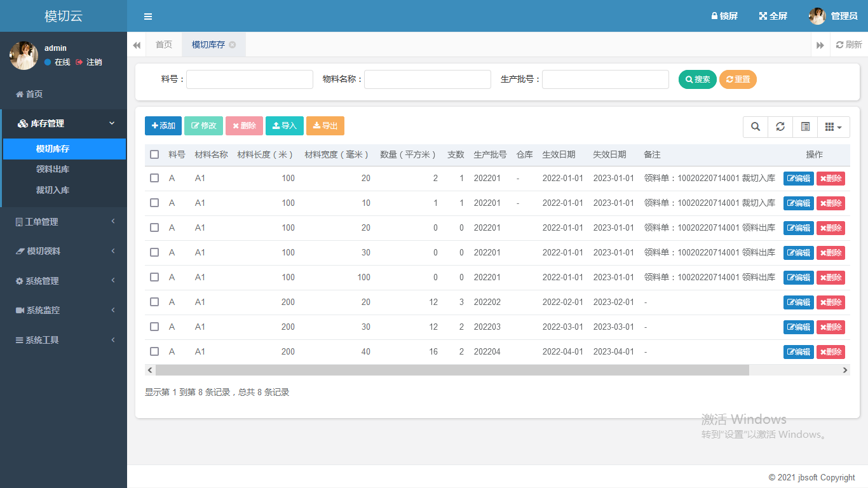Toggle detail view with list icon
868x488 pixels.
pos(805,126)
